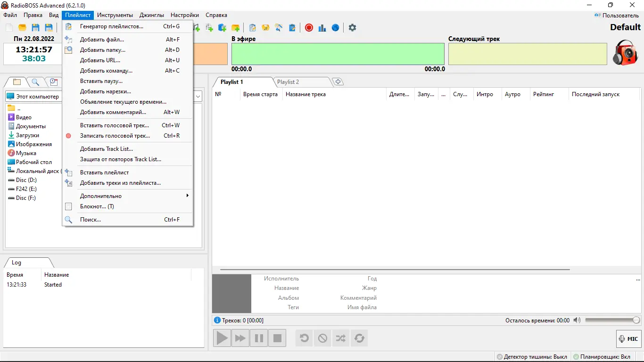Open Disc (D:) in the file browser
Image resolution: width=644 pixels, height=362 pixels.
point(22,180)
